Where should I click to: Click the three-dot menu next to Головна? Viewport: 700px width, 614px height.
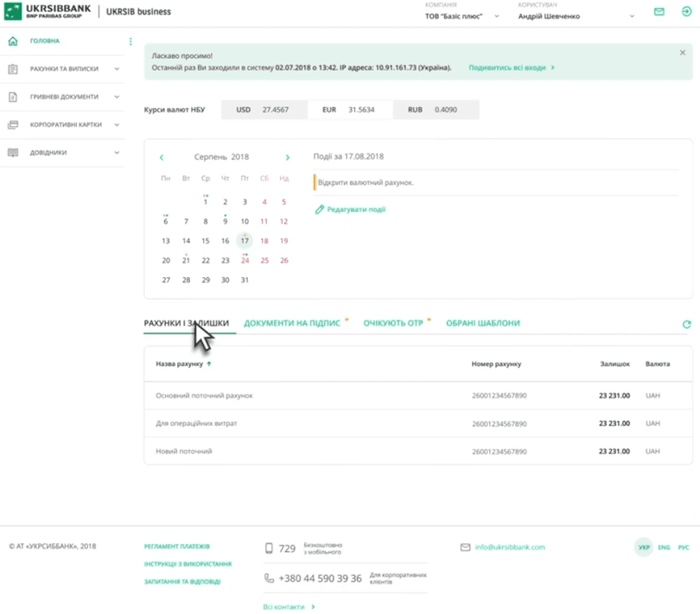point(130,41)
